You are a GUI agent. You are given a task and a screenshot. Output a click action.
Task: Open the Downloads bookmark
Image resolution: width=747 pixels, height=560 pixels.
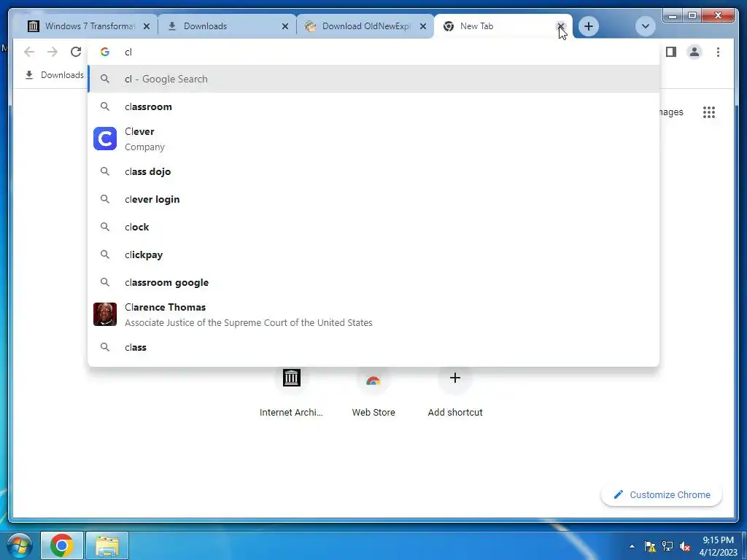[x=54, y=75]
